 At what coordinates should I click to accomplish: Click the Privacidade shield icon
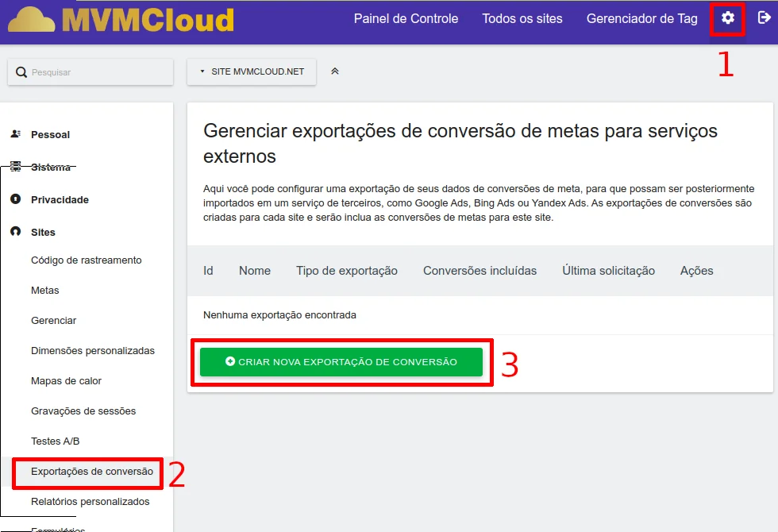tap(15, 199)
